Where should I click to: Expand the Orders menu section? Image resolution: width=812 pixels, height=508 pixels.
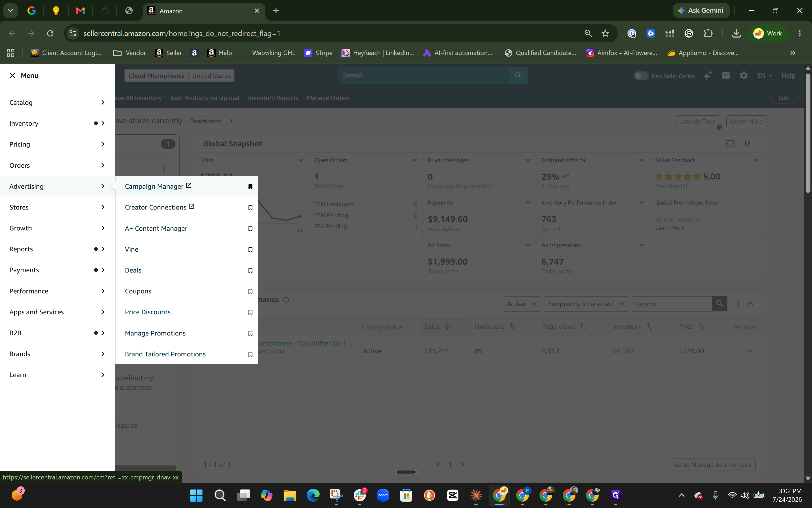point(57,165)
